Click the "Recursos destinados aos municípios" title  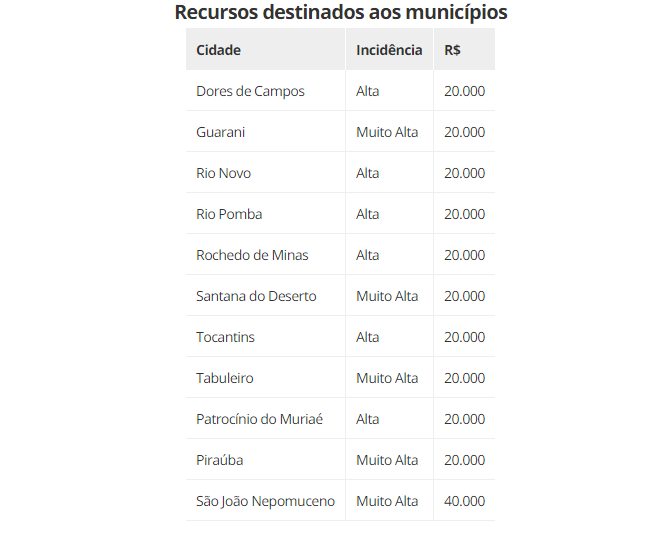[x=340, y=13]
